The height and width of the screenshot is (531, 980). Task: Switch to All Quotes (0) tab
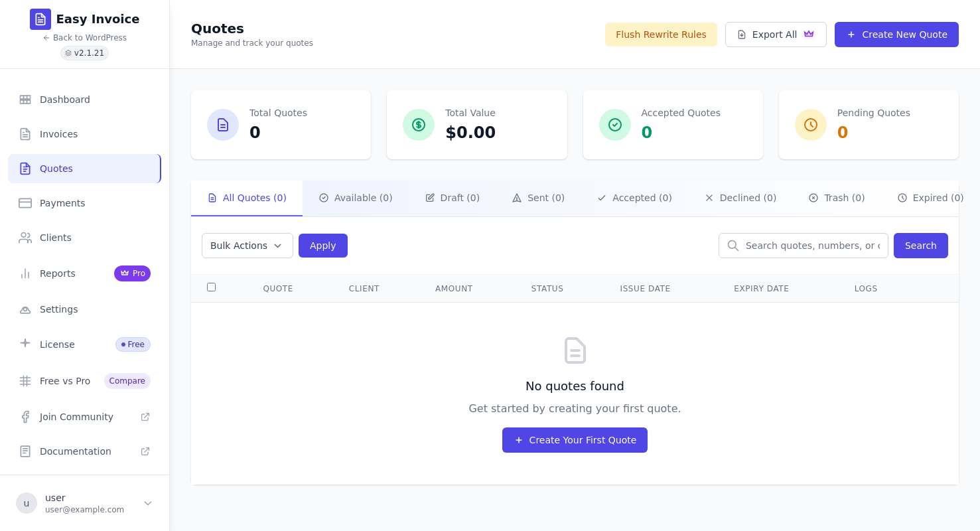pyautogui.click(x=247, y=198)
